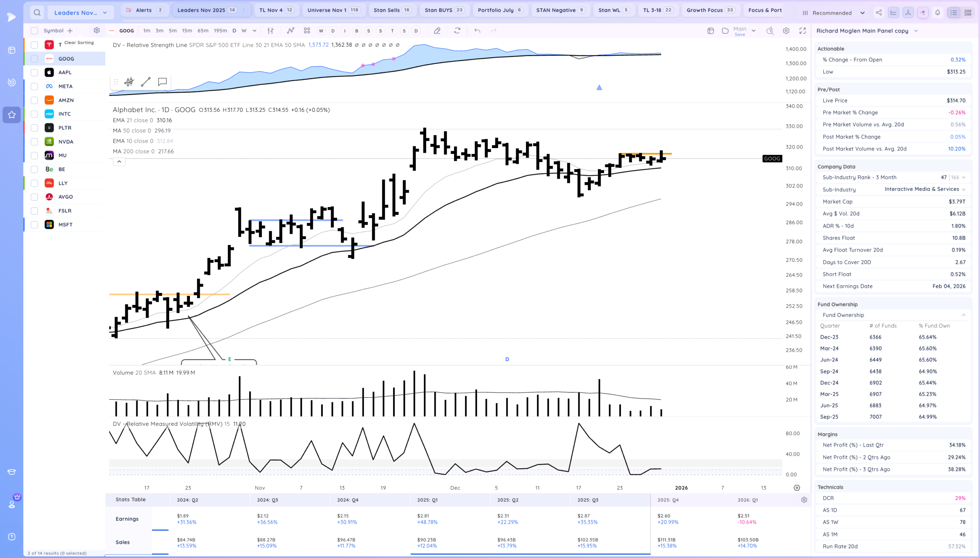Tick the checkbox beside AAPL
Screen dimensions: 980x558
click(x=34, y=72)
